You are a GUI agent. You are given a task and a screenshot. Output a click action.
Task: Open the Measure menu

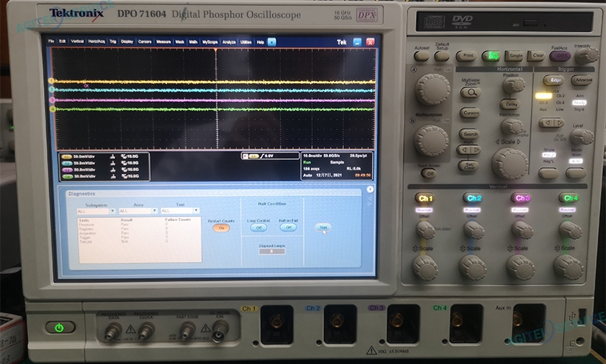click(163, 42)
